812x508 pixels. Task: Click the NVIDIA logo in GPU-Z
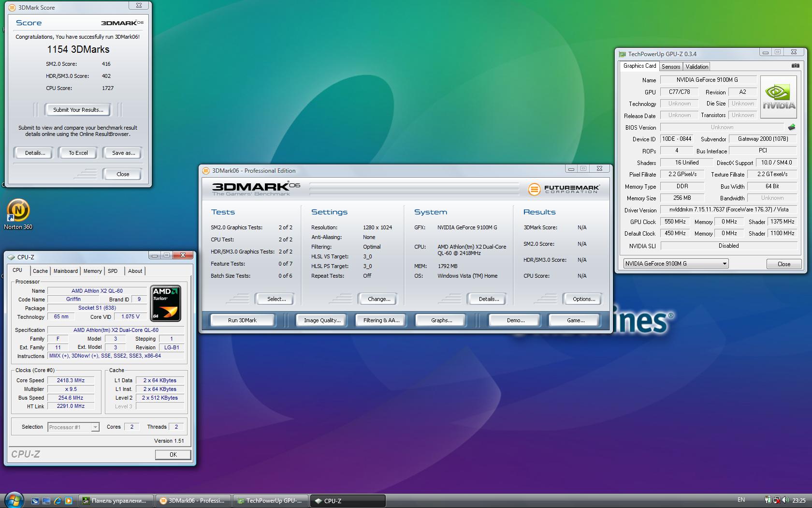[x=779, y=97]
